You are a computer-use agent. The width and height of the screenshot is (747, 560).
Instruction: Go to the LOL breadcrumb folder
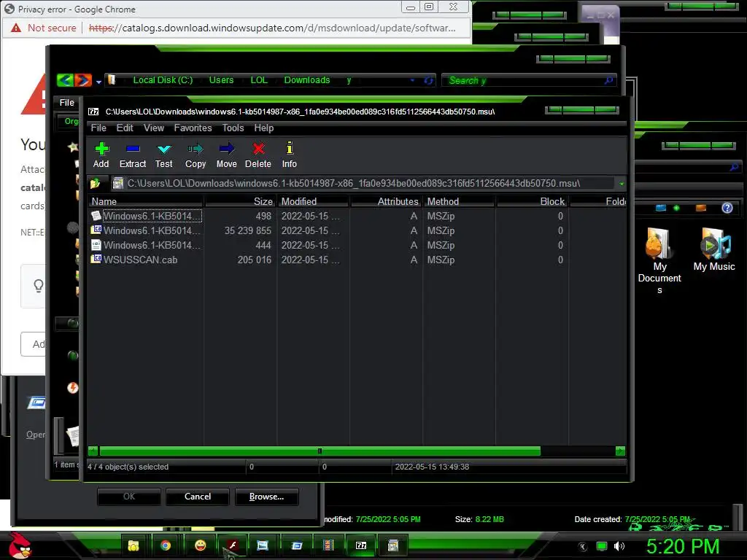[x=259, y=80]
